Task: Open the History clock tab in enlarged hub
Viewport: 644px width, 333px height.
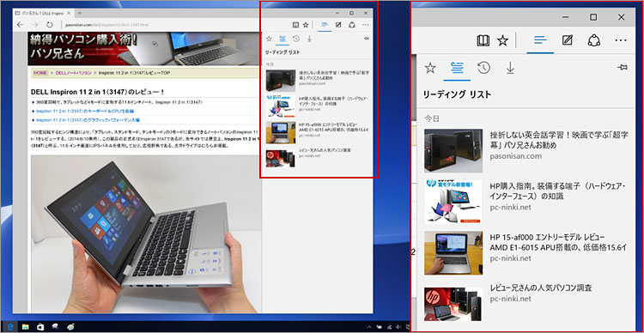Action: point(483,68)
